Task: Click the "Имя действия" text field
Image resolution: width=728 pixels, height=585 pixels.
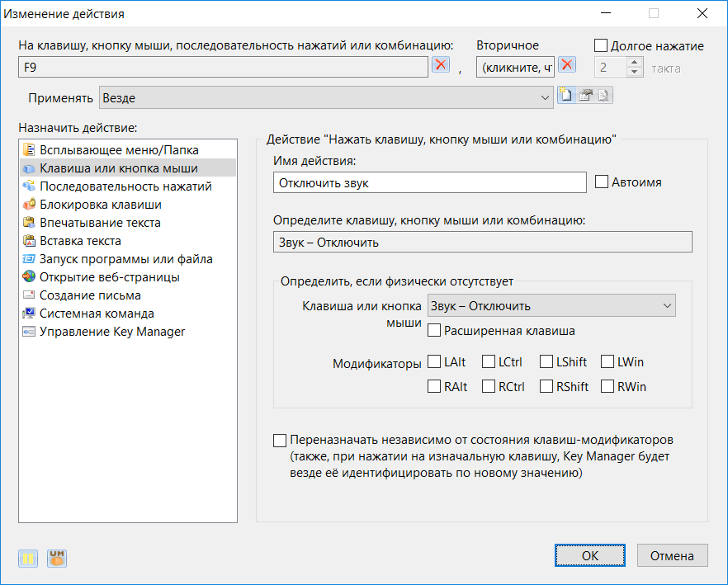Action: coord(428,182)
